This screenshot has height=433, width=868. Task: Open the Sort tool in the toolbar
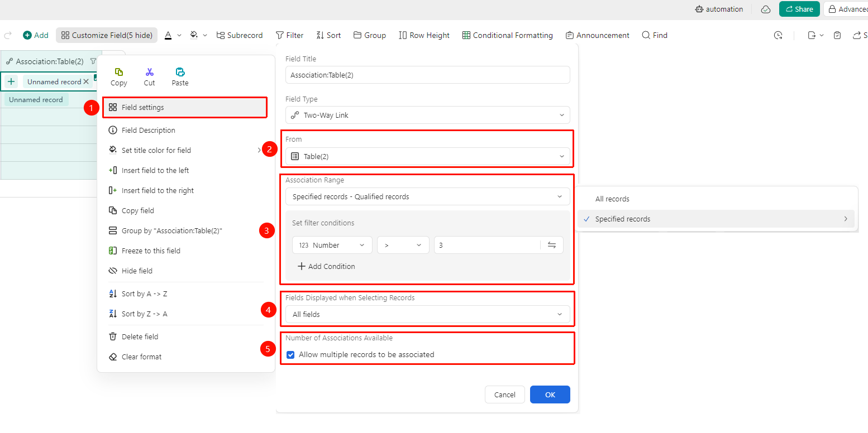point(328,35)
